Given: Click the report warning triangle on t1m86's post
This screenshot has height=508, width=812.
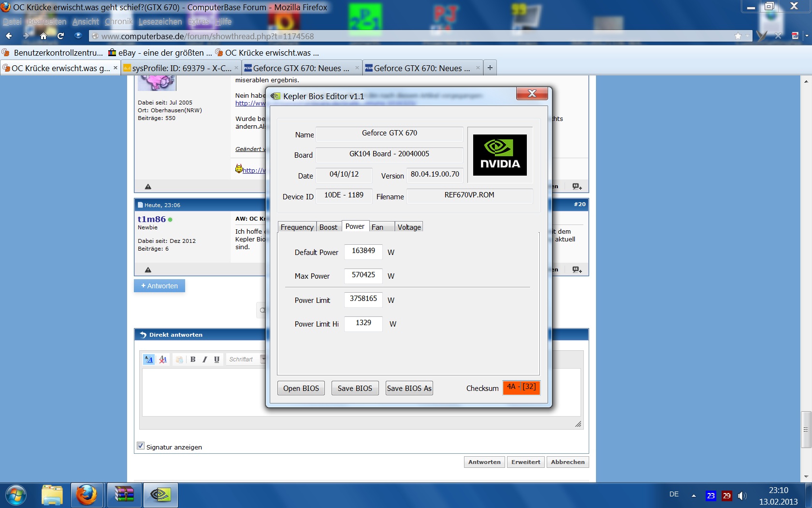Looking at the screenshot, I should click(148, 269).
